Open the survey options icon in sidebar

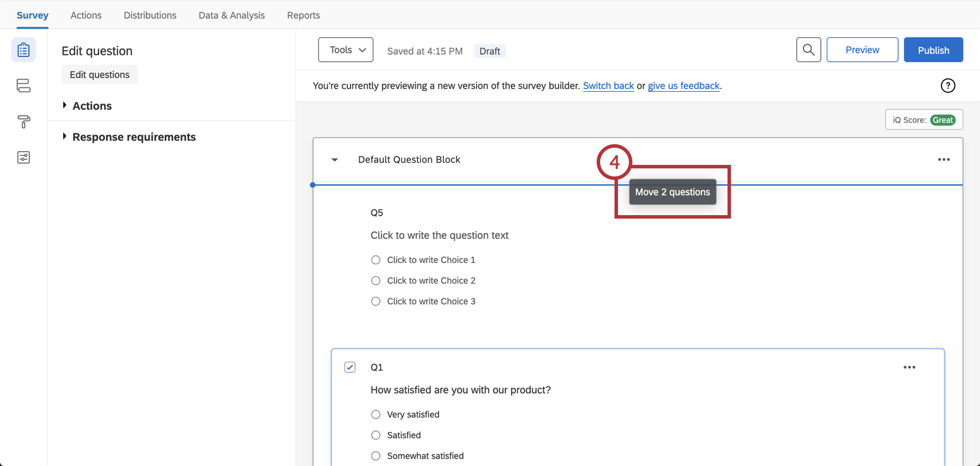pyautogui.click(x=24, y=157)
